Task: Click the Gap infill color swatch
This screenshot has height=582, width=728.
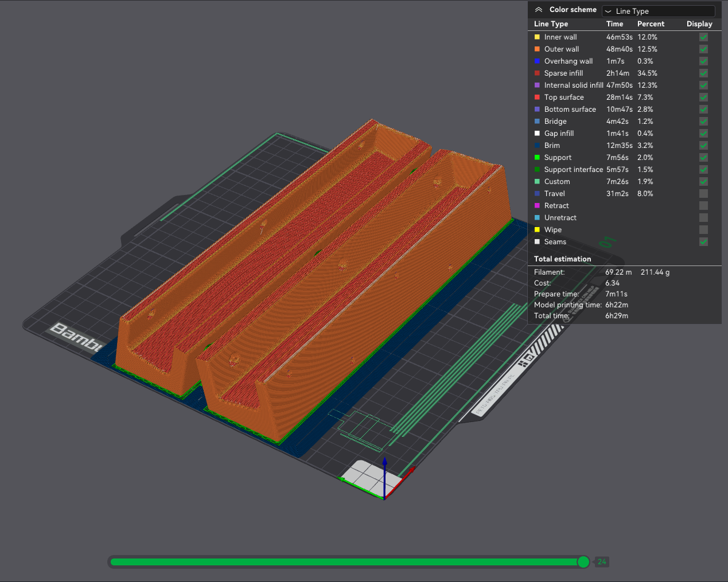Action: (537, 133)
